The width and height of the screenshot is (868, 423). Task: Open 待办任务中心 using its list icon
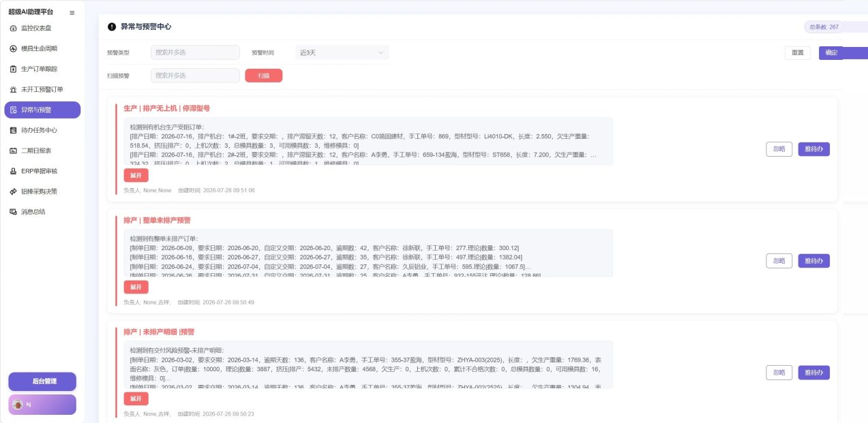[x=14, y=130]
